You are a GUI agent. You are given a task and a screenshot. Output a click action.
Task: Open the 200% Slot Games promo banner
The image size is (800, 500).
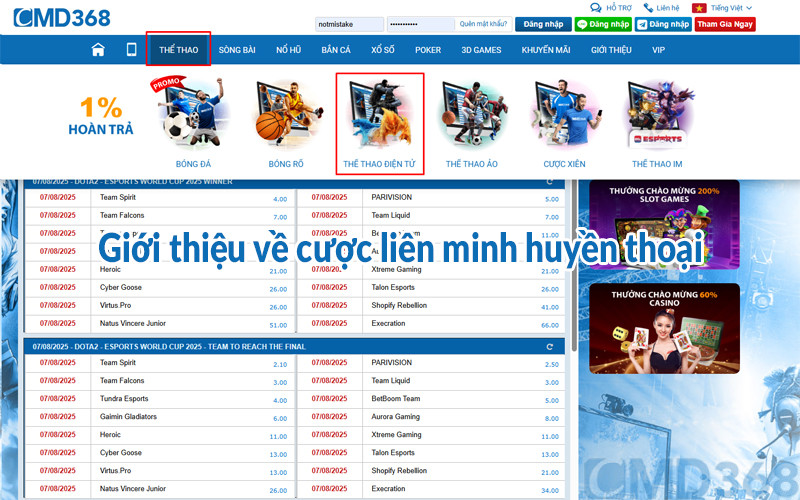pyautogui.click(x=664, y=225)
